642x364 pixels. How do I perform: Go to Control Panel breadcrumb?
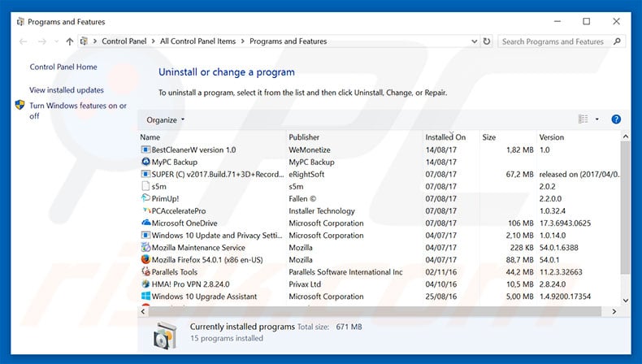tap(124, 41)
